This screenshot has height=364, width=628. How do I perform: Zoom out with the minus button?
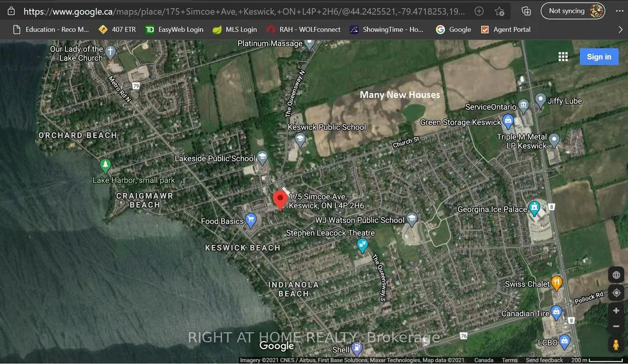[x=616, y=326]
